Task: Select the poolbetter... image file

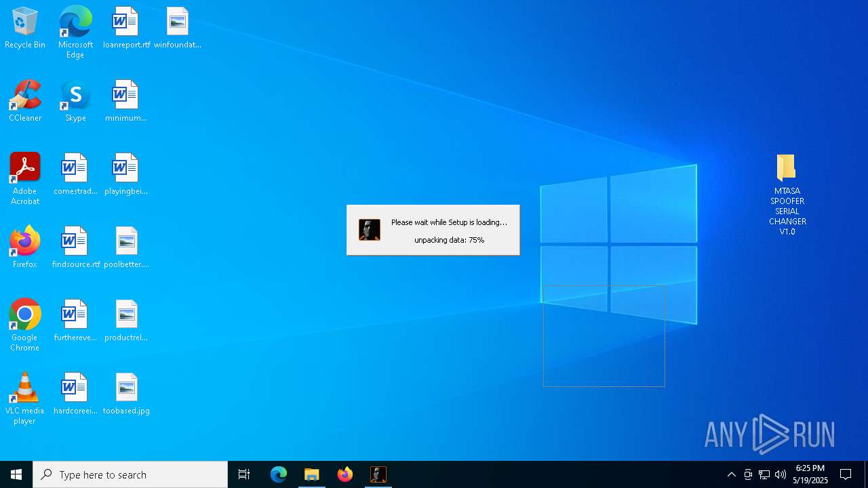Action: pyautogui.click(x=126, y=247)
